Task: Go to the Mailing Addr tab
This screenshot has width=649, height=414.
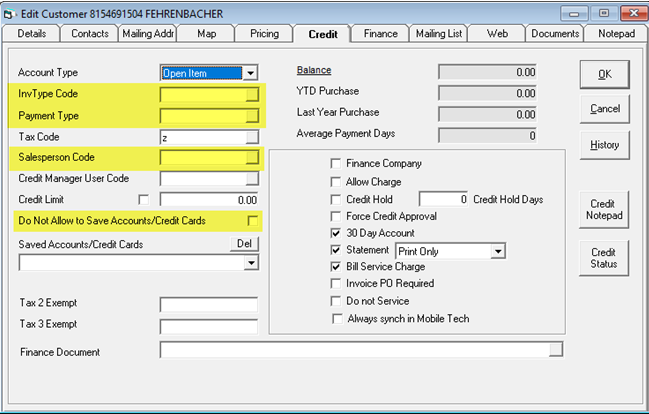Action: (148, 34)
